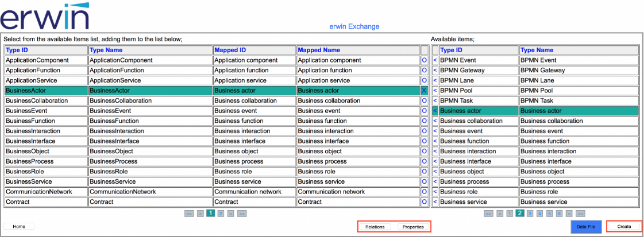Click the O marker on ApplicationFunction row
This screenshot has height=237, width=644.
click(x=425, y=70)
